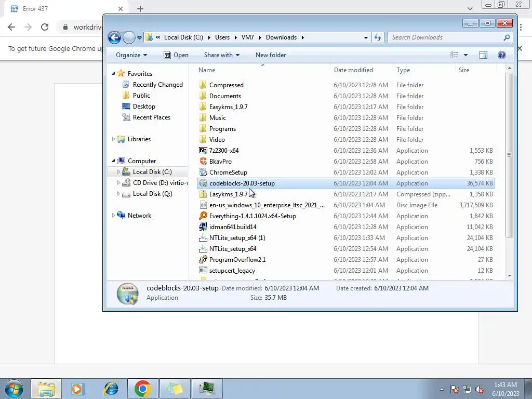The width and height of the screenshot is (532, 399).
Task: Open Windows Explorer from the taskbar
Action: coord(46,389)
